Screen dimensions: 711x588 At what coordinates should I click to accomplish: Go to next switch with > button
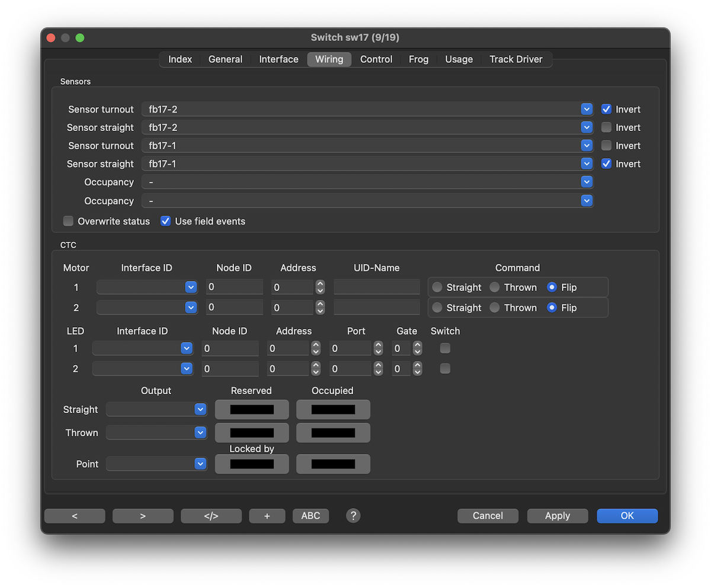[143, 516]
